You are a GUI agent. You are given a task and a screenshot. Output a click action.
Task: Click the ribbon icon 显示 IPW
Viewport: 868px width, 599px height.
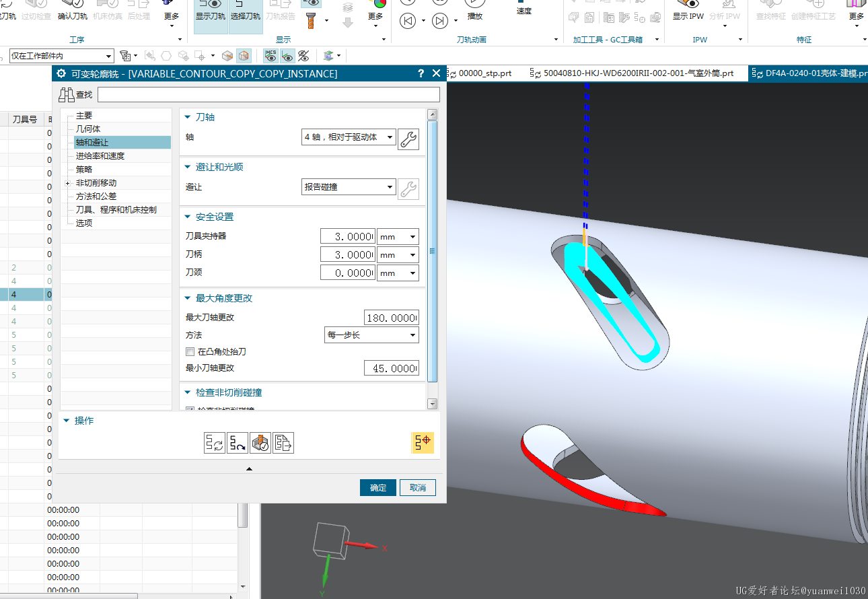pos(688,11)
